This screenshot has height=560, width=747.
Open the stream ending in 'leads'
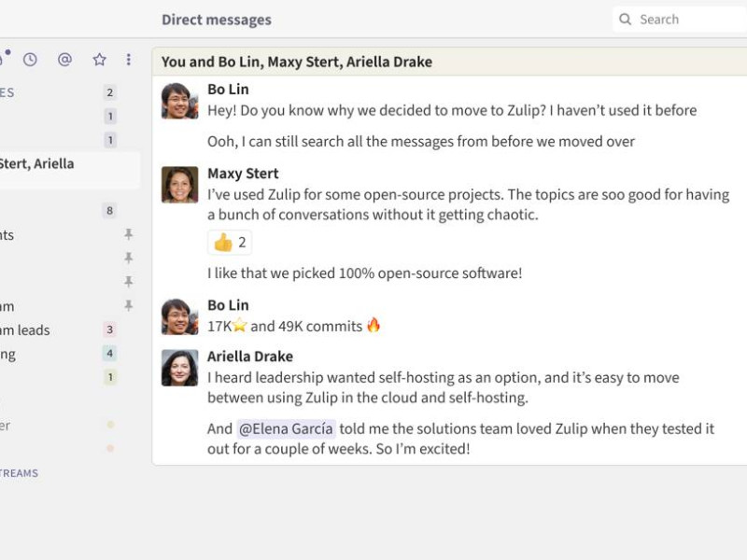(25, 330)
